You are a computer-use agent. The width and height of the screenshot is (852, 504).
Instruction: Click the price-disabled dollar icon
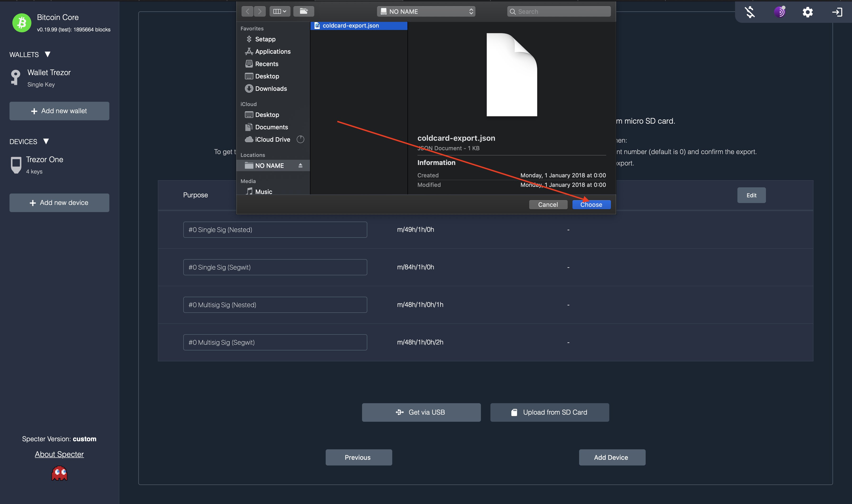[x=750, y=12]
